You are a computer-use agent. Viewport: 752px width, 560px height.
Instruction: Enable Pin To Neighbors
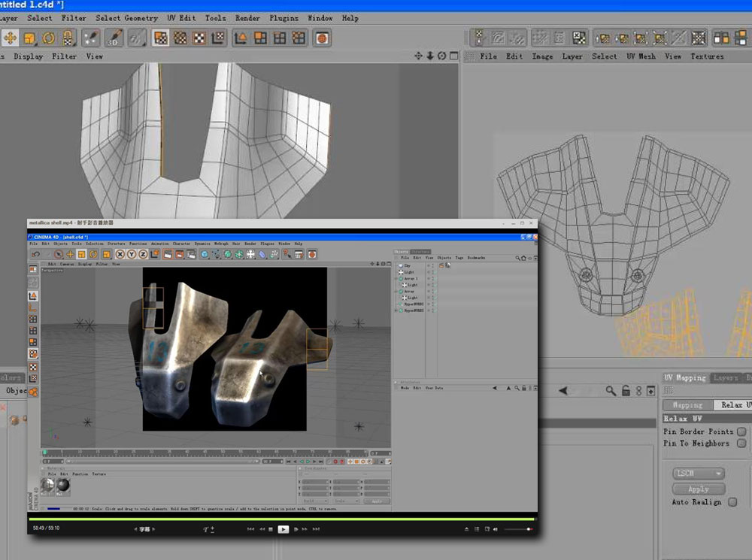(x=741, y=443)
